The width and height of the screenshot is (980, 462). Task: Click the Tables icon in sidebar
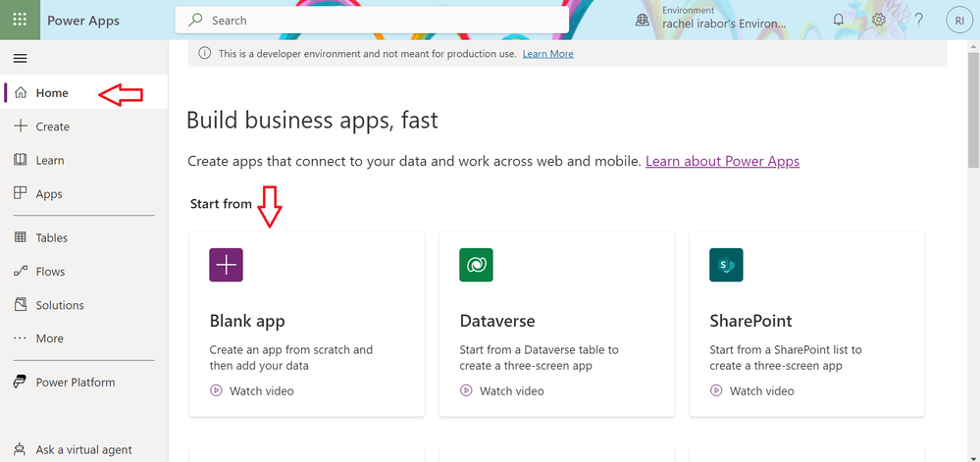[x=21, y=237]
